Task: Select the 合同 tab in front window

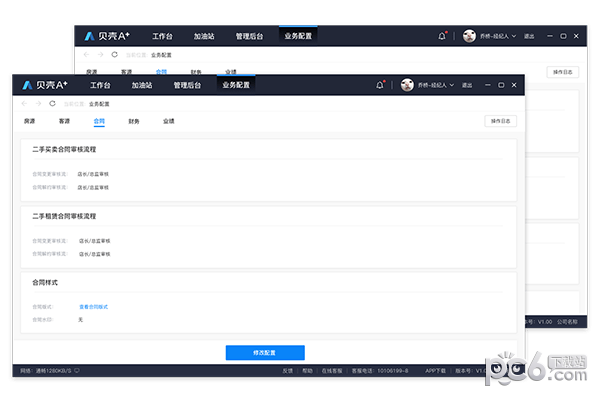Action: click(x=99, y=121)
